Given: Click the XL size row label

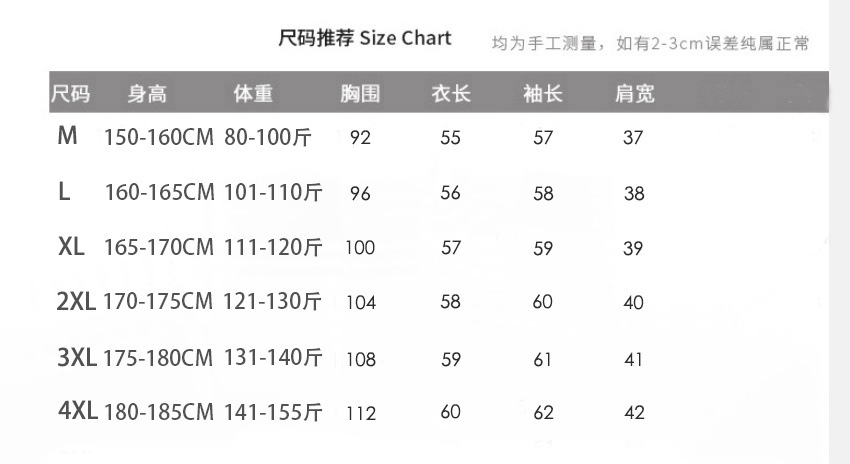Looking at the screenshot, I should (71, 247).
